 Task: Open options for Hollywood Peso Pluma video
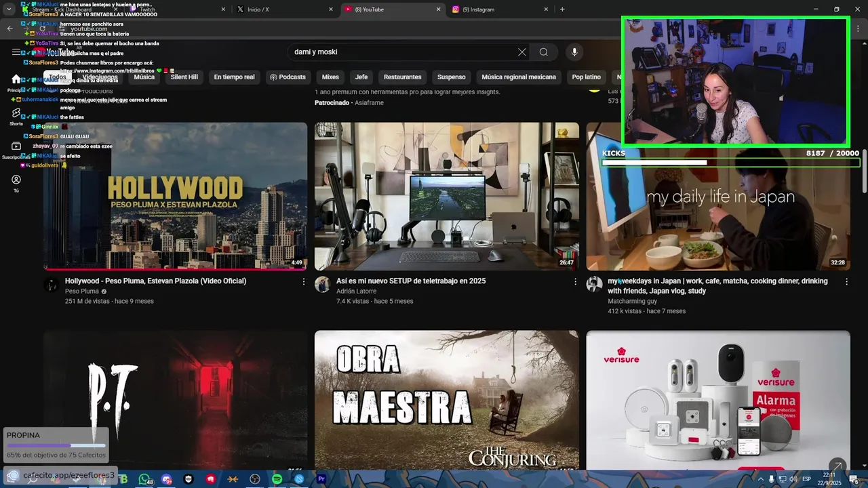click(x=304, y=281)
